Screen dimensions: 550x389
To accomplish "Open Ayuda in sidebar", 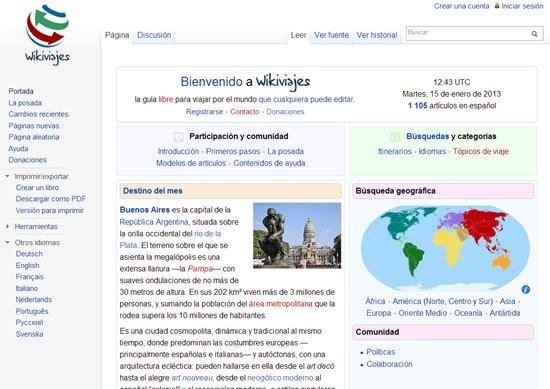I will point(18,148).
